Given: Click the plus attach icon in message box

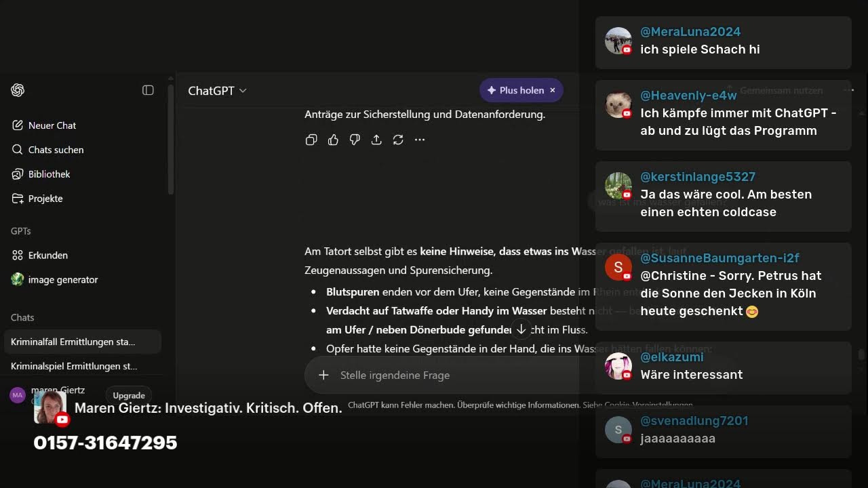Looking at the screenshot, I should click(x=323, y=375).
